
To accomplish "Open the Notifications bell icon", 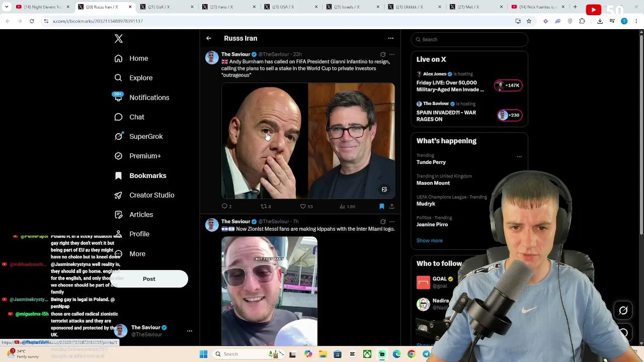I will click(118, 98).
